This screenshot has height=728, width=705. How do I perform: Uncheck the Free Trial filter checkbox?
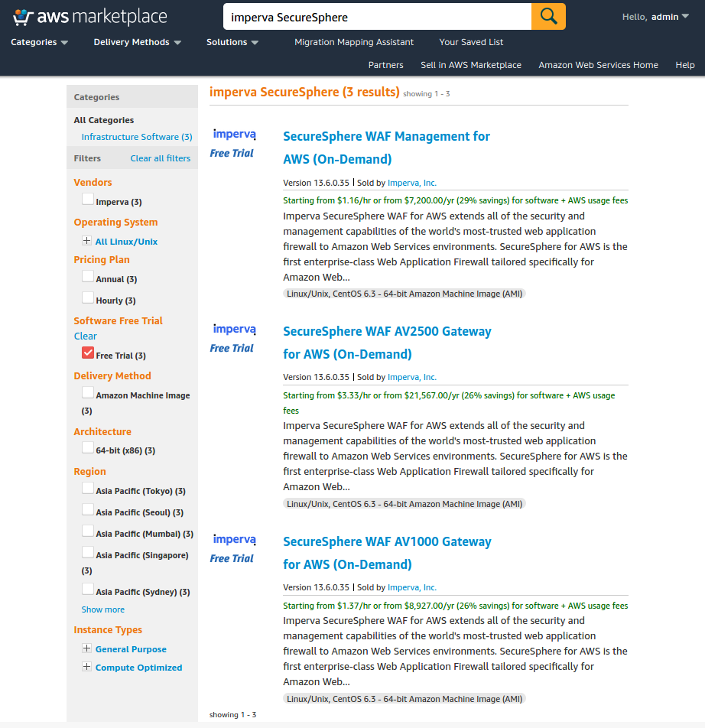pos(88,353)
